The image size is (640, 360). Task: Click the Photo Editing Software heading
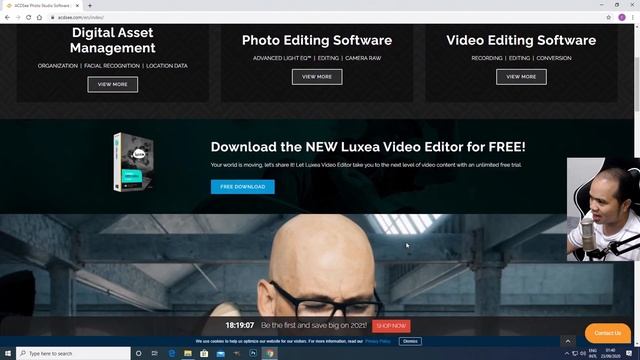coord(317,40)
